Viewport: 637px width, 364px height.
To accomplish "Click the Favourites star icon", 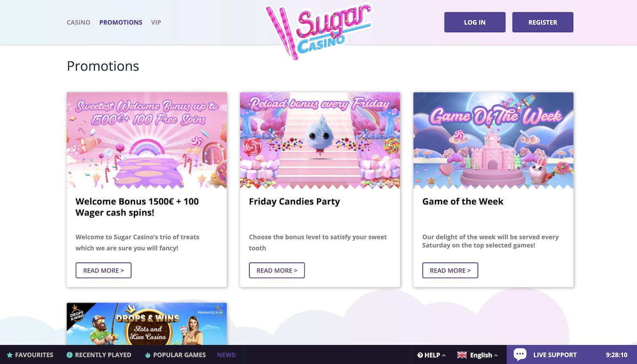I will pos(10,355).
